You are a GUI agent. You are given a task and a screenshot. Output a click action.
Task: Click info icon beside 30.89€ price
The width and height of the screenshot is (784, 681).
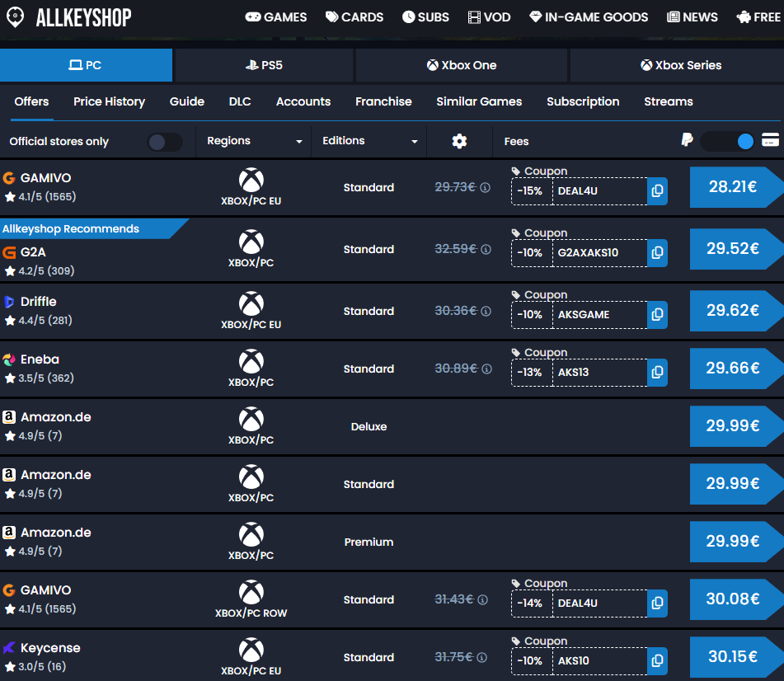(x=486, y=369)
